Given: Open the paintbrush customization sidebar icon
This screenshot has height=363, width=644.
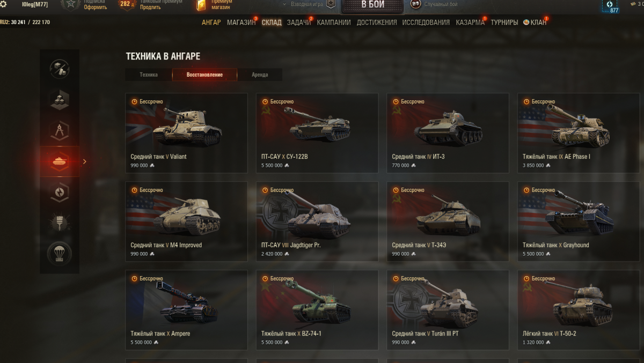Looking at the screenshot, I should point(60,223).
